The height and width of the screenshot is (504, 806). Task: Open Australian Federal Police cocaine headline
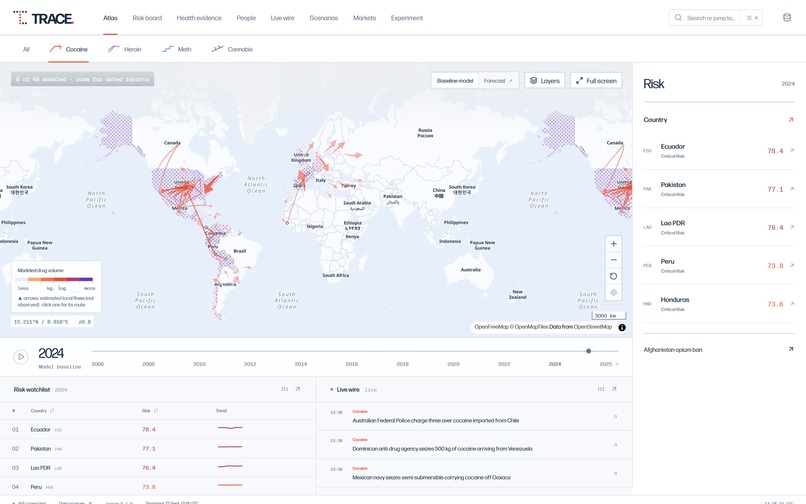(x=435, y=421)
